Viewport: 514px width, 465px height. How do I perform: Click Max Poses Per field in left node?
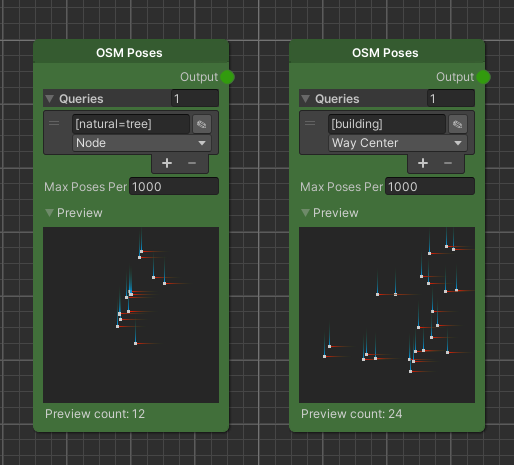(174, 186)
